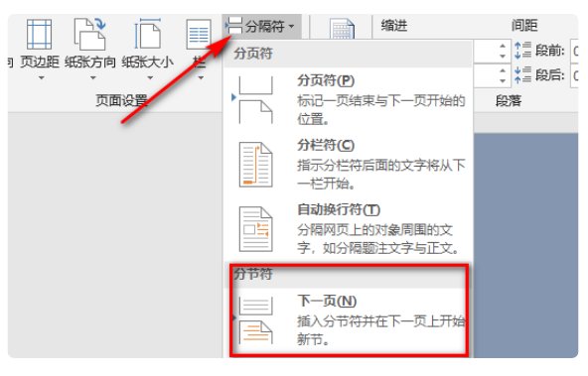Select 分栏符(C) column break option
The height and width of the screenshot is (376, 588).
point(348,165)
